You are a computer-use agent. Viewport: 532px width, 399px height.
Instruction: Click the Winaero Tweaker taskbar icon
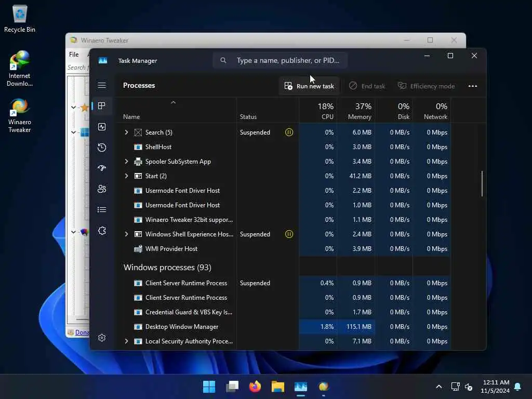point(324,387)
